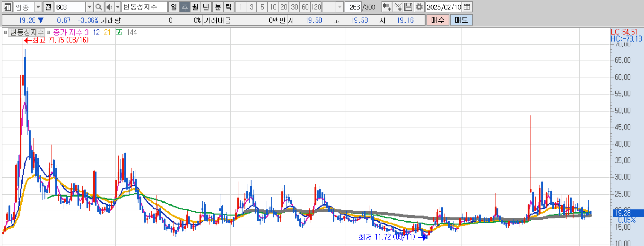Screen dimensions: 644x246
Task: Select the monthly (월) period tab
Action: click(x=195, y=7)
